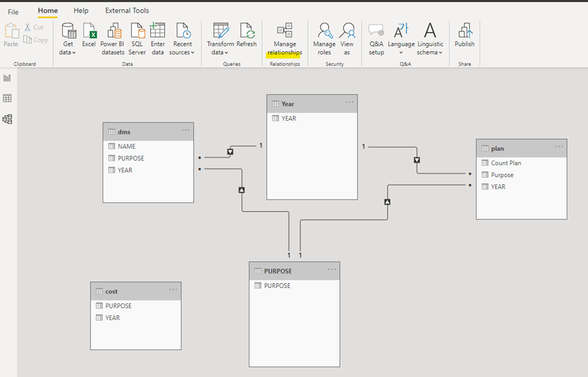Select the Home ribbon tab

pyautogui.click(x=48, y=11)
